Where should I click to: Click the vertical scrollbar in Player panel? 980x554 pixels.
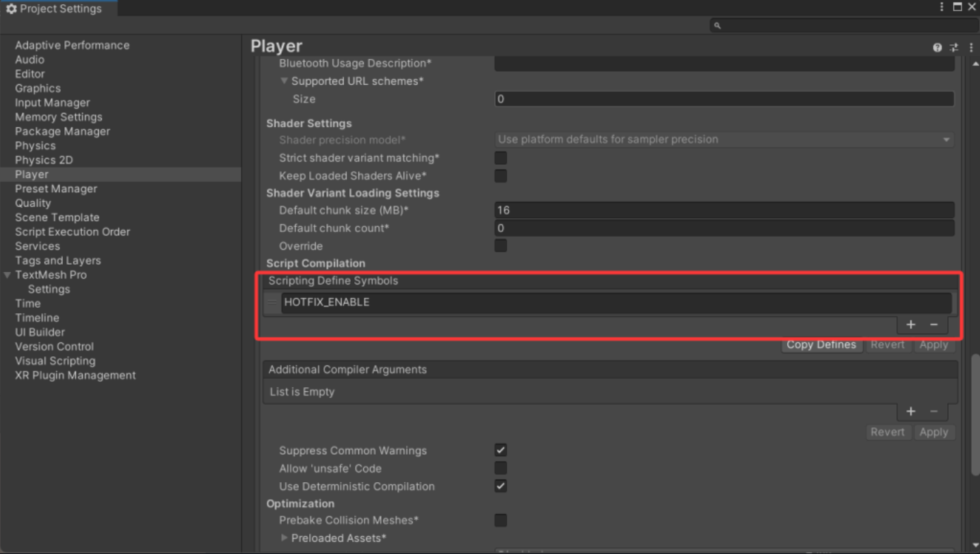pyautogui.click(x=975, y=414)
